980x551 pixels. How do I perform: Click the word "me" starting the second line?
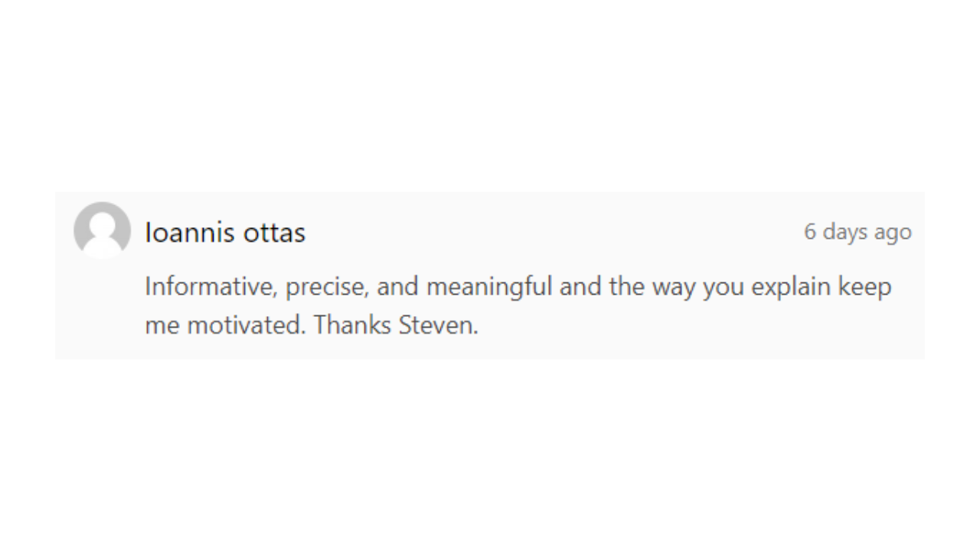pos(162,328)
